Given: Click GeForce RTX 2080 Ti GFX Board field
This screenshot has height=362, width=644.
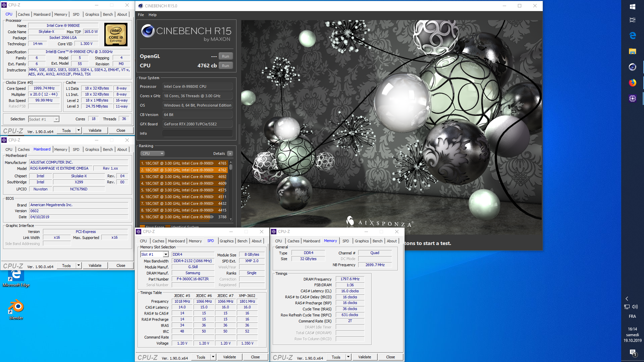Looking at the screenshot, I should click(198, 124).
